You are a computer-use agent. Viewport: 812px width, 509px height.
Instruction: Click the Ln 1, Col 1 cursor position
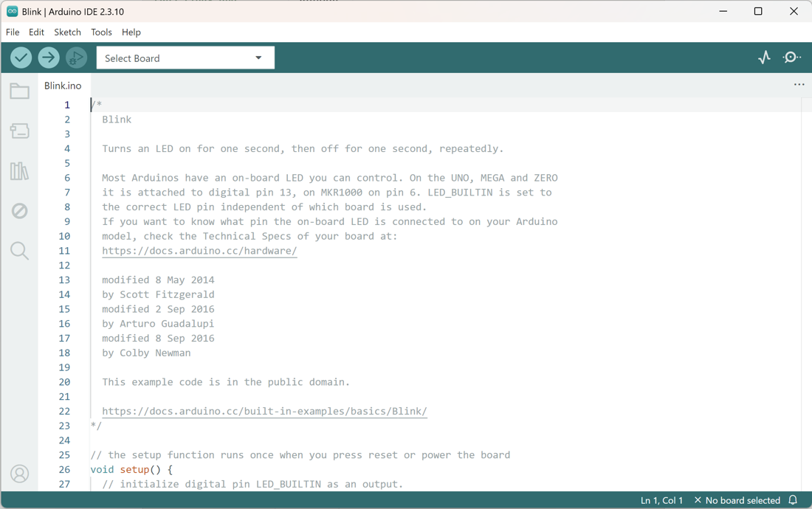click(661, 500)
